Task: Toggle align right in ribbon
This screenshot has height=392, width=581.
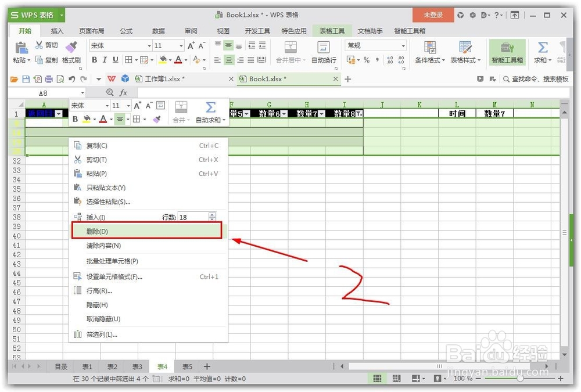Action: click(x=240, y=60)
